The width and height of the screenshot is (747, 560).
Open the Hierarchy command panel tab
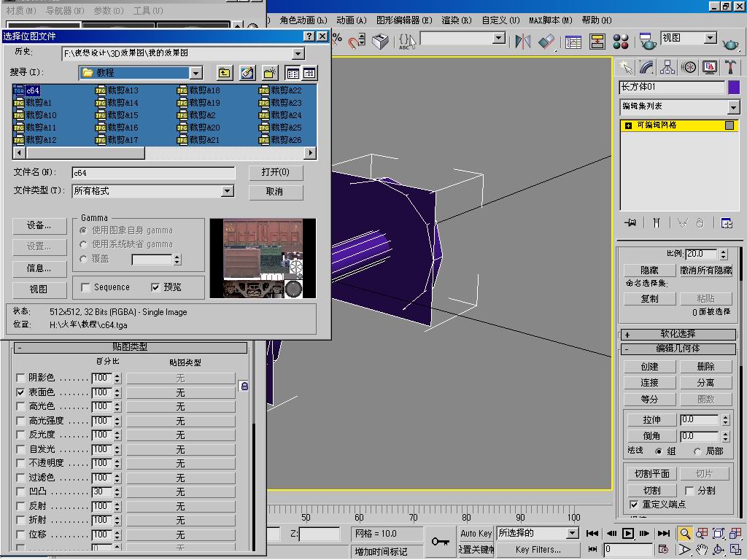pos(667,67)
